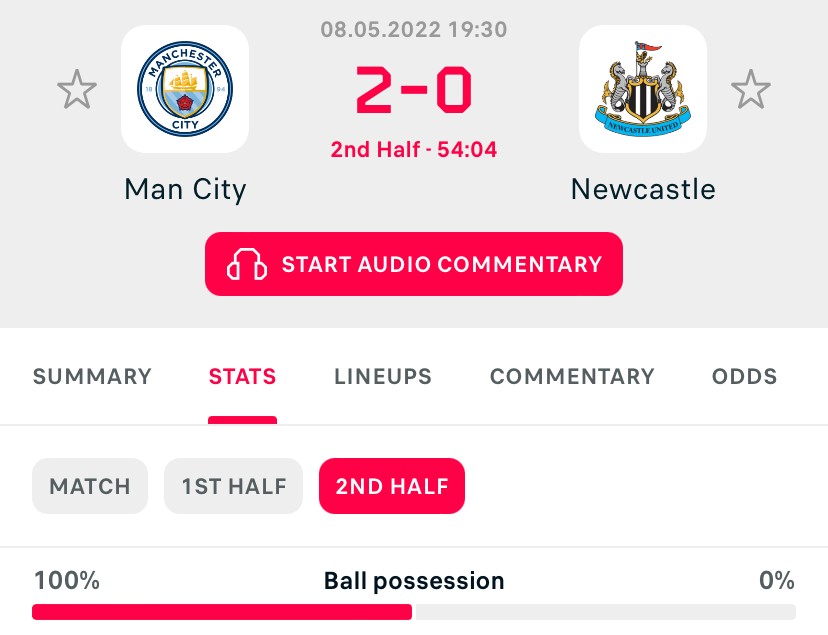Click the headphones icon for audio commentary
Image resolution: width=828 pixels, height=635 pixels.
[248, 264]
